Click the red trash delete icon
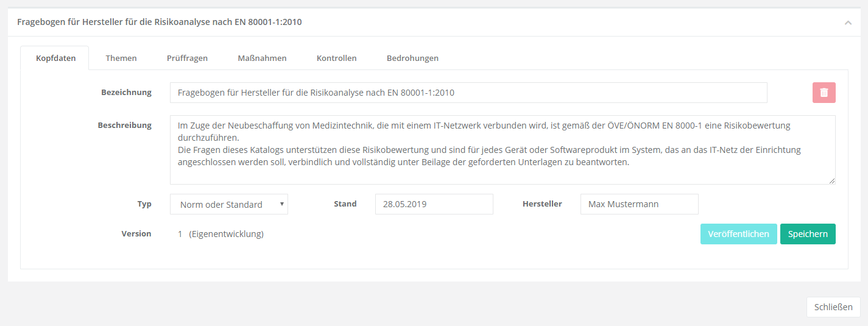Screen dimensions: 868x326 coord(824,93)
